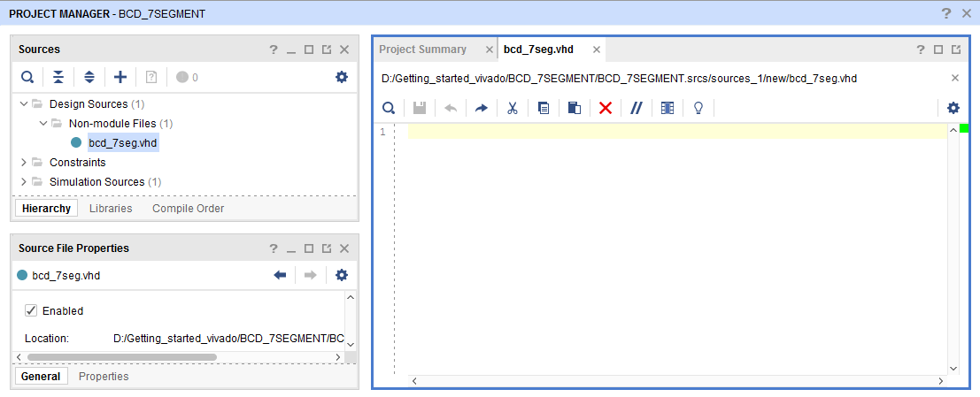Expand the Simulation Sources folder
The image size is (980, 397).
(x=24, y=182)
